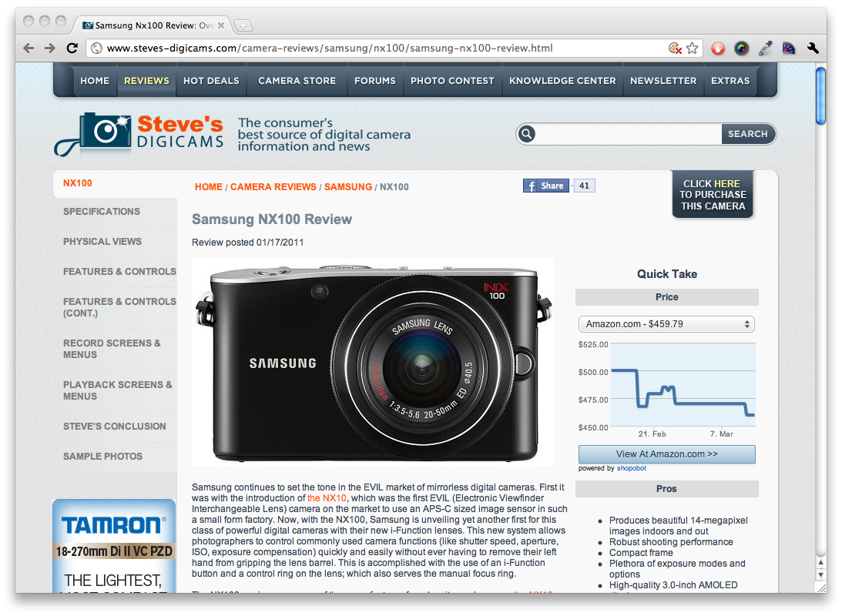Click the site search input field
Image resolution: width=842 pixels, height=616 pixels.
(628, 134)
